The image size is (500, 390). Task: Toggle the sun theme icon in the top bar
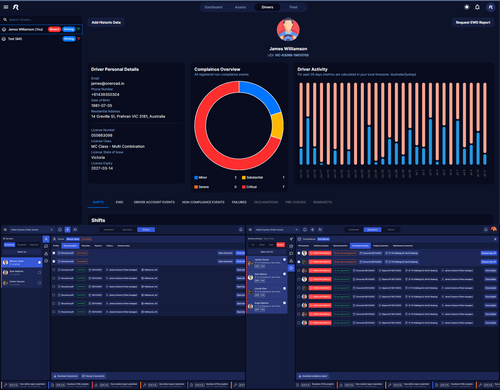tap(467, 7)
